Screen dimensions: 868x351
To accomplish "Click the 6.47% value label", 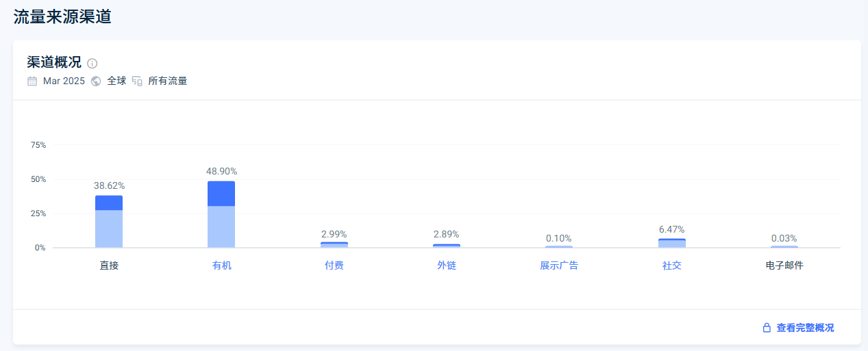I will [x=672, y=229].
